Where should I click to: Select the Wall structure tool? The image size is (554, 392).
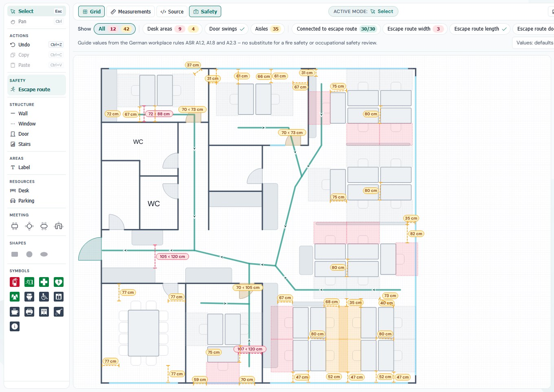tap(37, 114)
